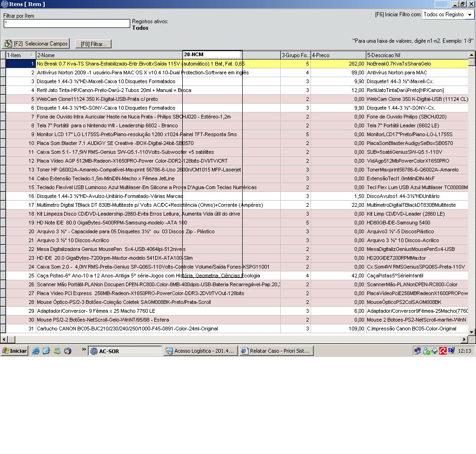Click the F2 Selecionar Campos button
Viewport: 476px width, 454px height.
click(x=36, y=44)
